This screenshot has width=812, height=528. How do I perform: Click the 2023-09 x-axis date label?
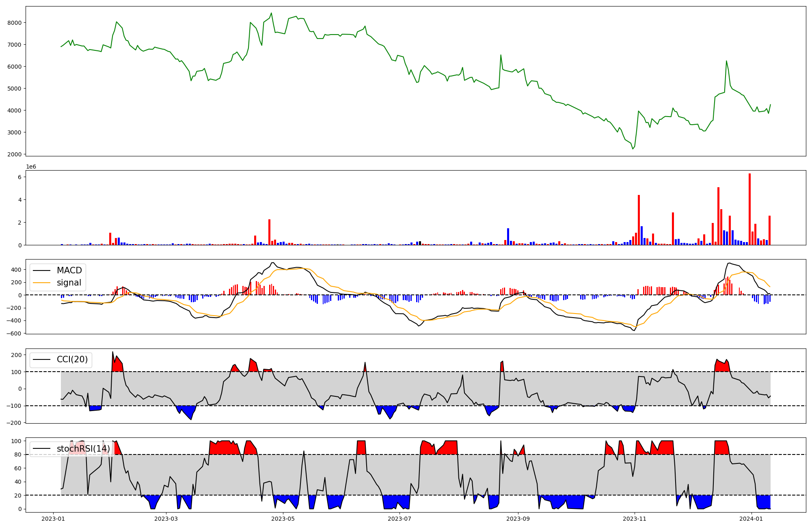pyautogui.click(x=518, y=519)
